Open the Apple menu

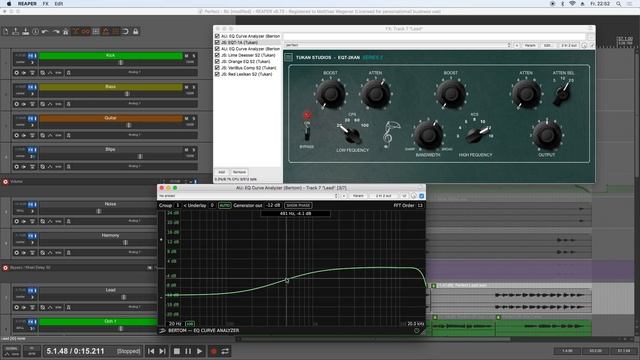(9, 4)
